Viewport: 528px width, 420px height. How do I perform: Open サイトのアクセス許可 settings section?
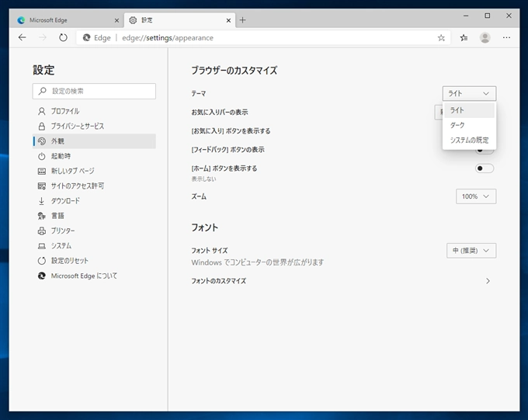pyautogui.click(x=94, y=186)
